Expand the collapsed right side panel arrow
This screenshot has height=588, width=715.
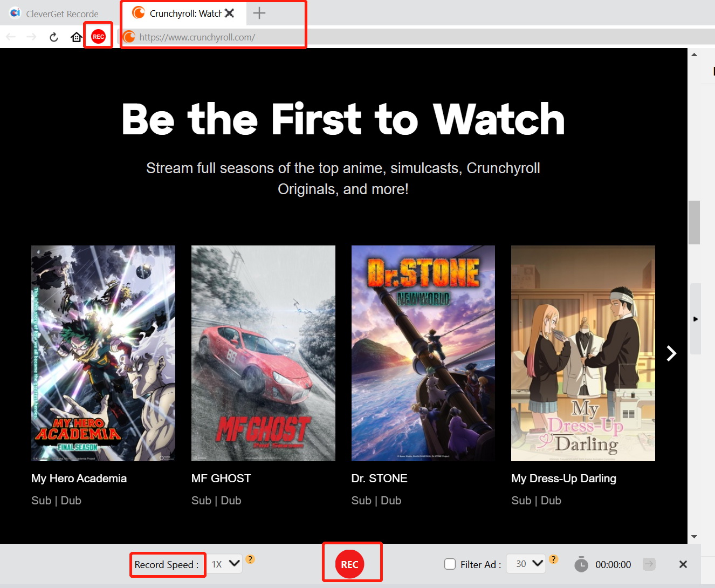695,319
